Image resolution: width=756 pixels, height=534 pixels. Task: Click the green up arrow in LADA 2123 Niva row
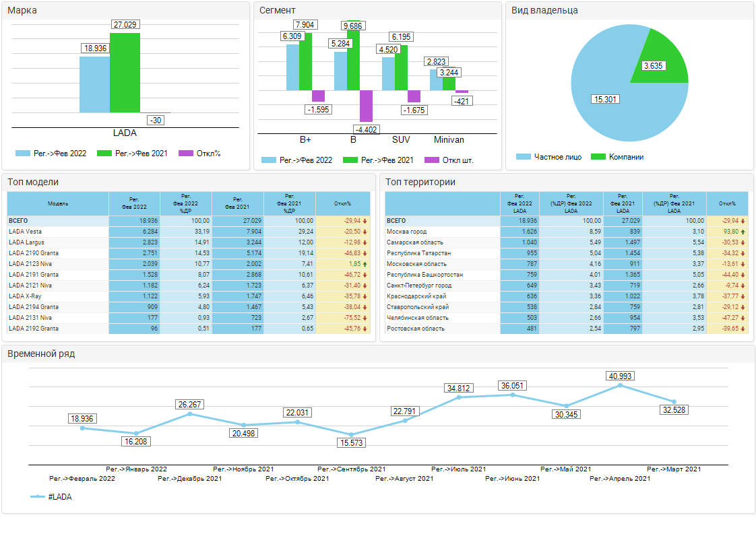pyautogui.click(x=365, y=264)
